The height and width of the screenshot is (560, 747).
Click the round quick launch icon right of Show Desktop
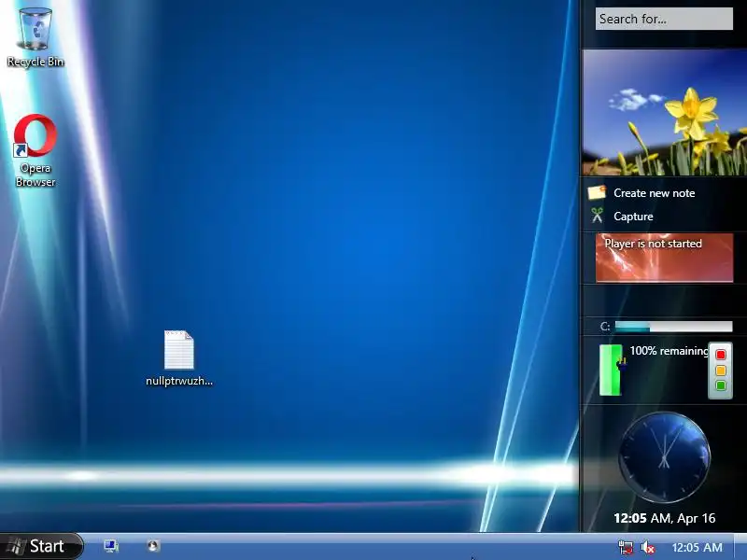[x=153, y=546]
